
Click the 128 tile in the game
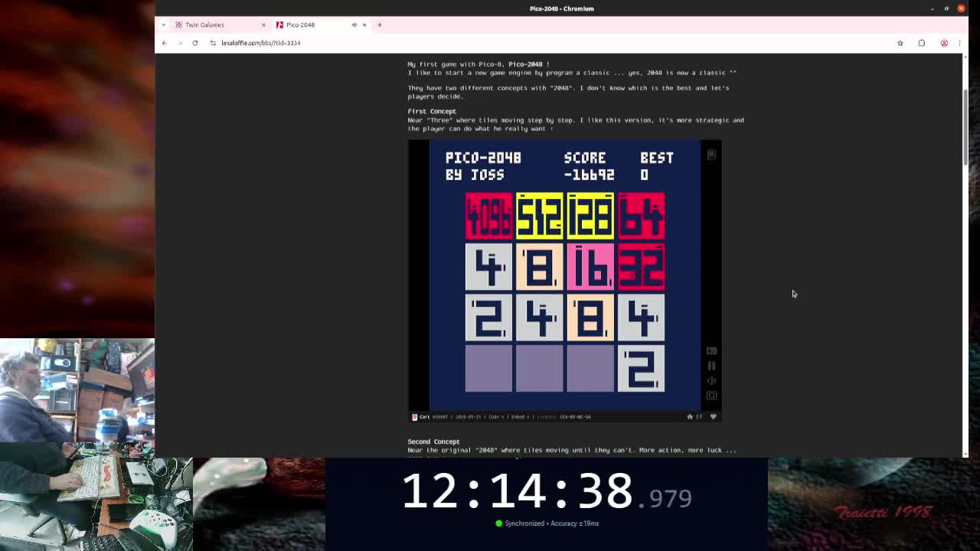coord(590,216)
